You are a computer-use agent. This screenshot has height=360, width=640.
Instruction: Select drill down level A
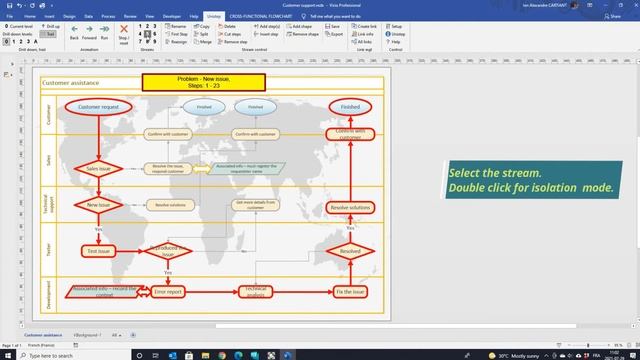coord(36,42)
